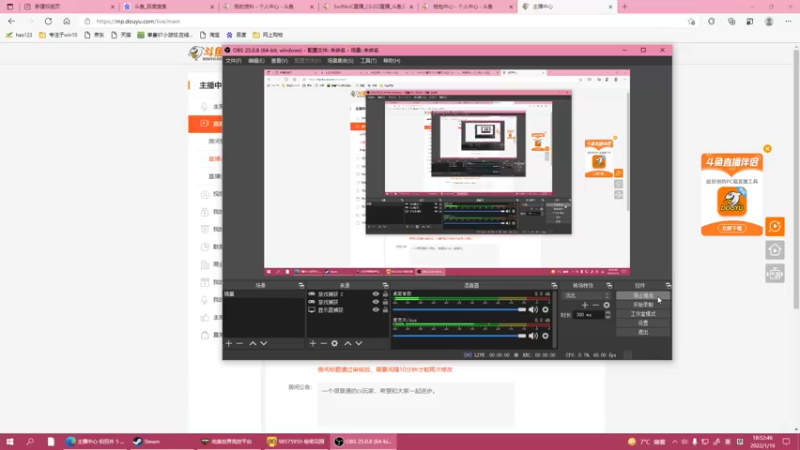
Task: Click the orange live play icon on right sidebar
Action: 774,226
